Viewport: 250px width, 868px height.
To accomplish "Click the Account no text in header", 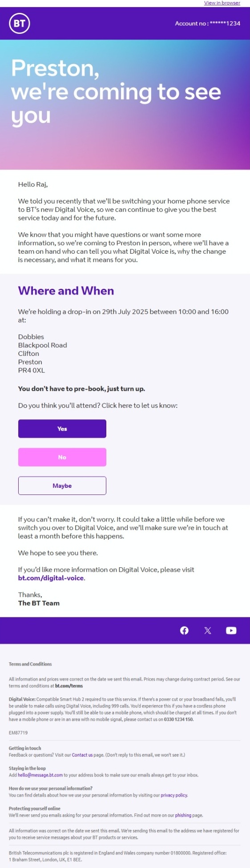I will [x=207, y=24].
